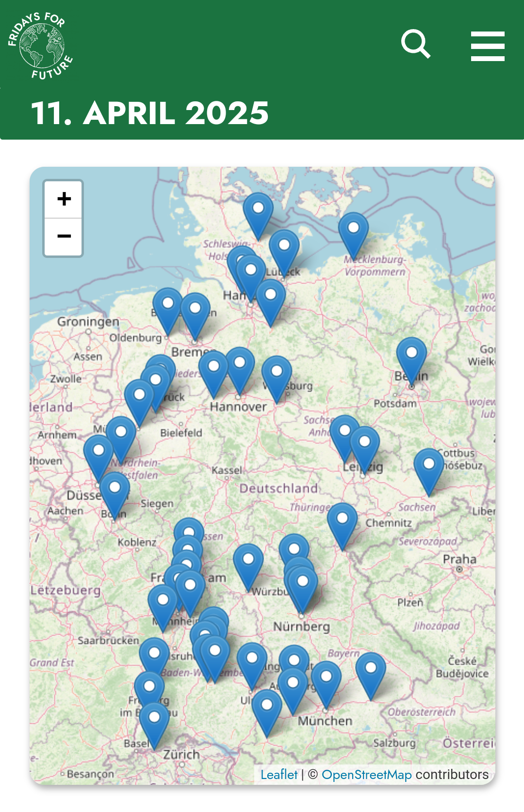Select the marker at Oldenburg

(168, 312)
